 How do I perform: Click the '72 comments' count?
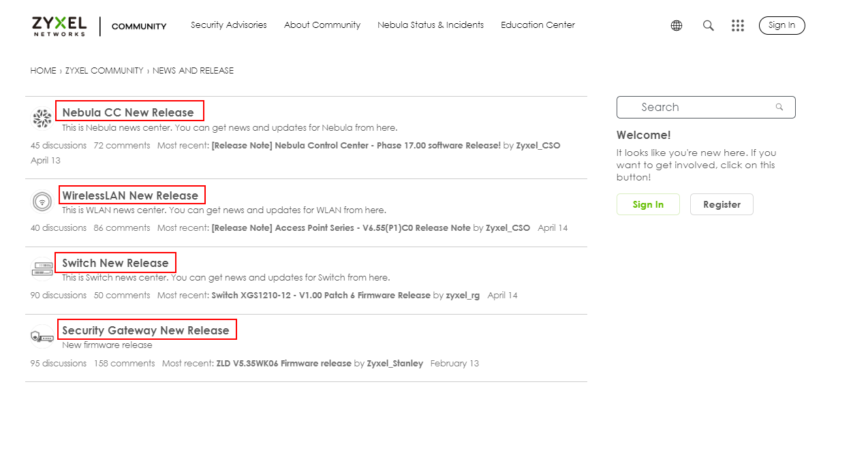(x=122, y=146)
